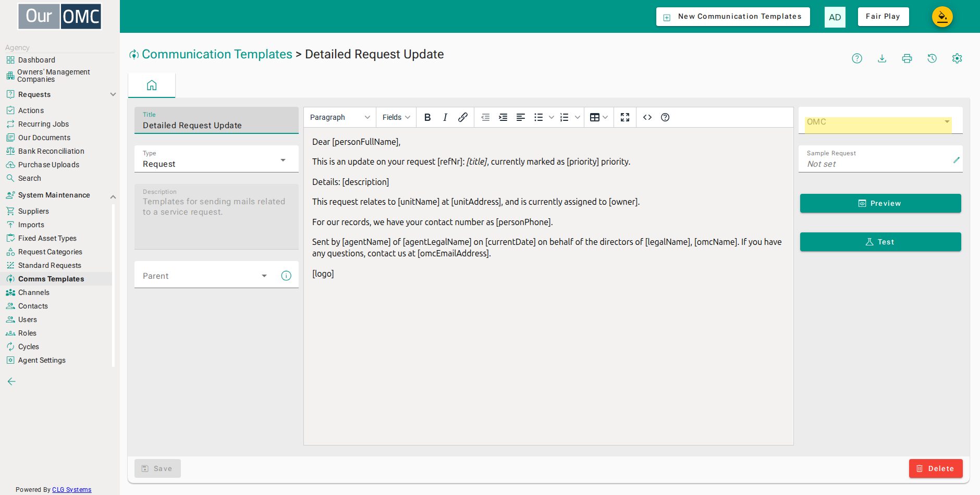
Task: Open the Parent dropdown
Action: (x=206, y=276)
